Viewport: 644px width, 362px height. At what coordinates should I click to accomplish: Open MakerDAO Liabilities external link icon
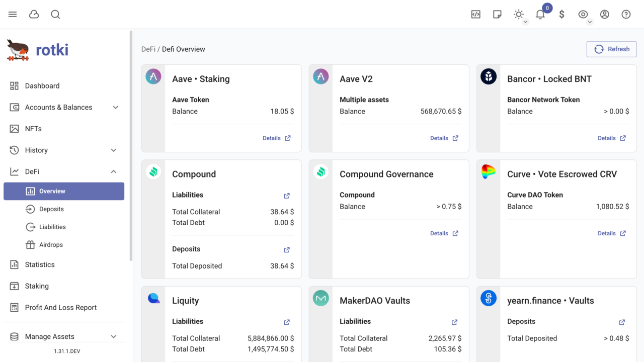click(x=454, y=322)
